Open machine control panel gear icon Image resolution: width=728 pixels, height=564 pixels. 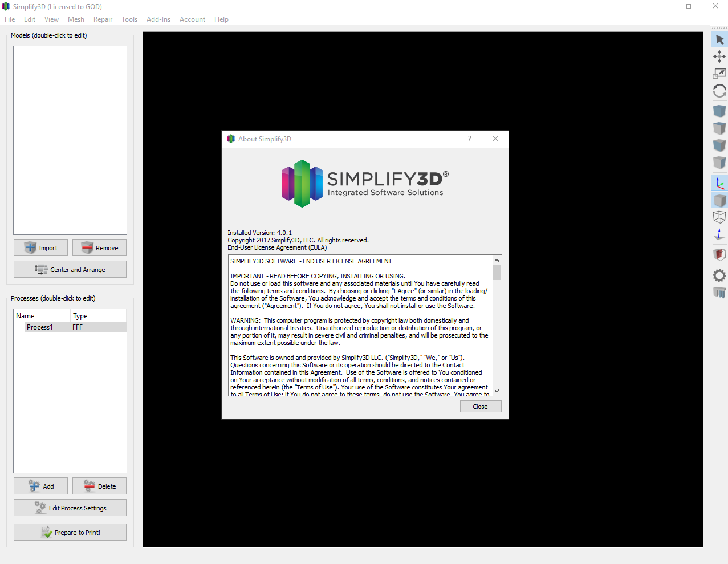click(x=719, y=275)
